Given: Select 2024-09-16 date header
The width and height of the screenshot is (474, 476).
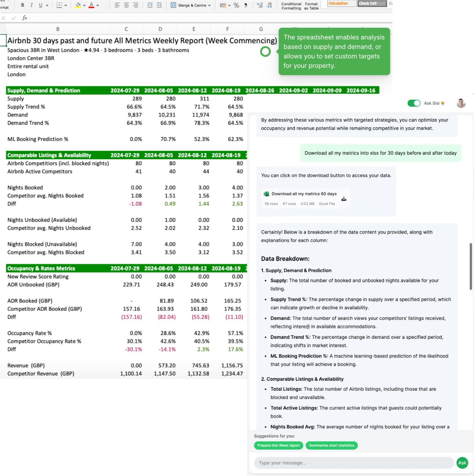Looking at the screenshot, I should point(361,90).
